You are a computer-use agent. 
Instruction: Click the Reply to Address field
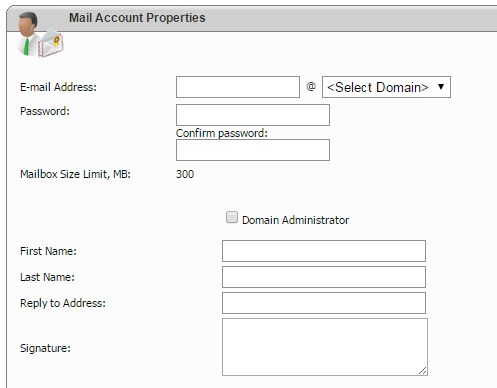pos(324,303)
